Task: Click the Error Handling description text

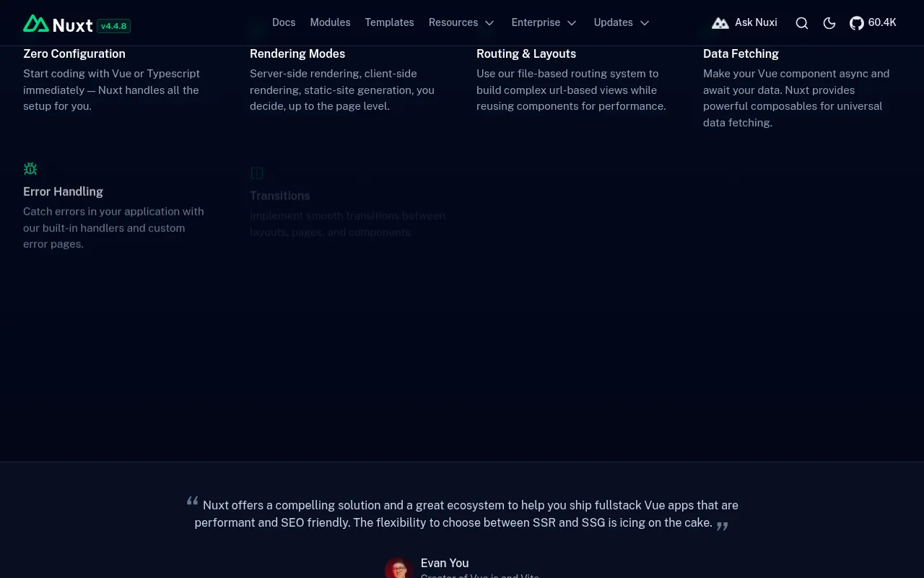Action: [x=114, y=228]
